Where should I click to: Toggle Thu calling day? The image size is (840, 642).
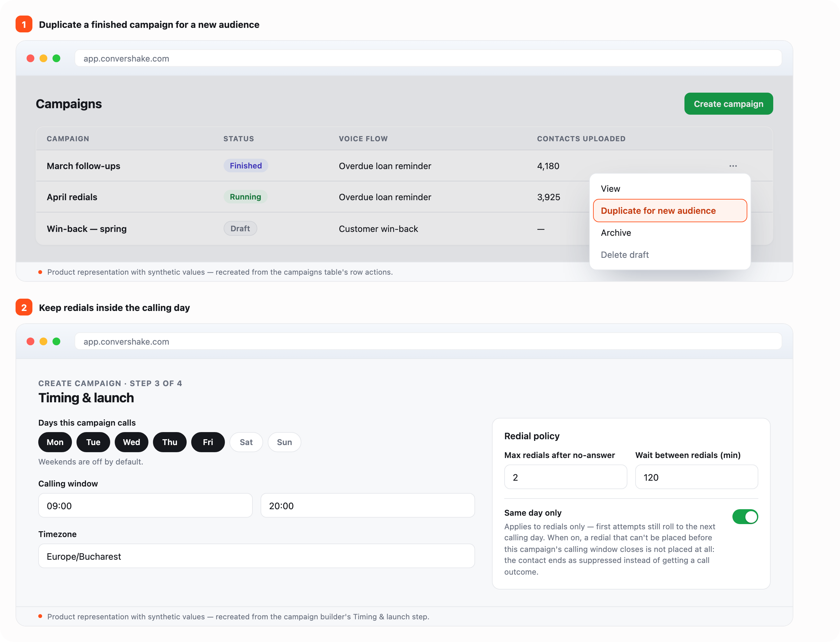click(x=170, y=442)
